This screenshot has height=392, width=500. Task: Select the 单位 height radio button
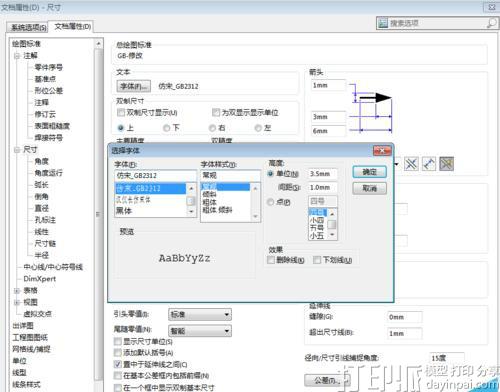coord(271,174)
